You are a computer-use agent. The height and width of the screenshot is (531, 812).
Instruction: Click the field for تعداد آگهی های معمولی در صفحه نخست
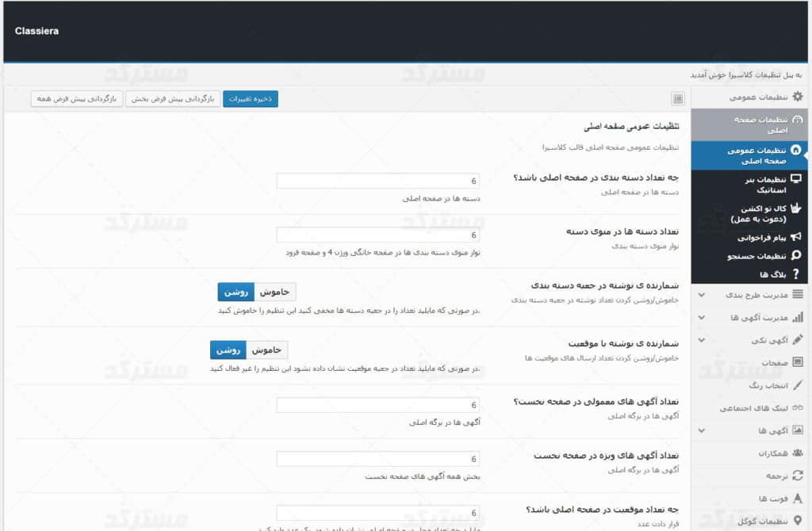pos(378,405)
